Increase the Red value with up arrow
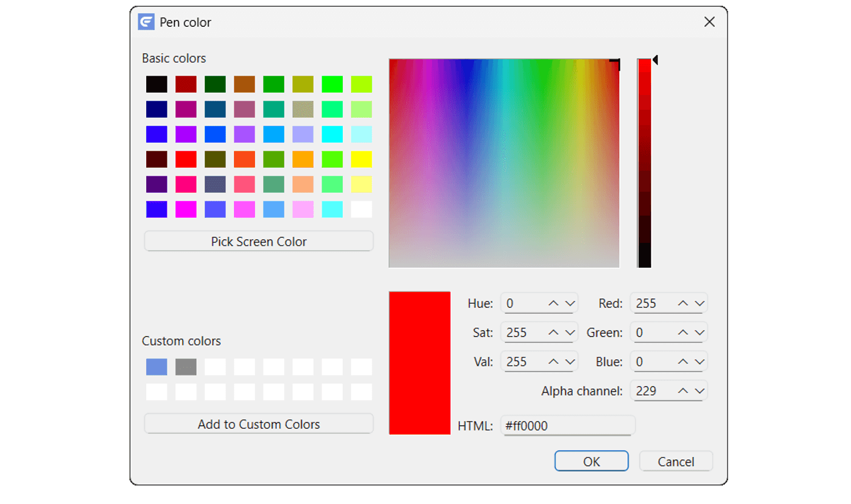Screen dimensions: 851x504 click(x=683, y=303)
